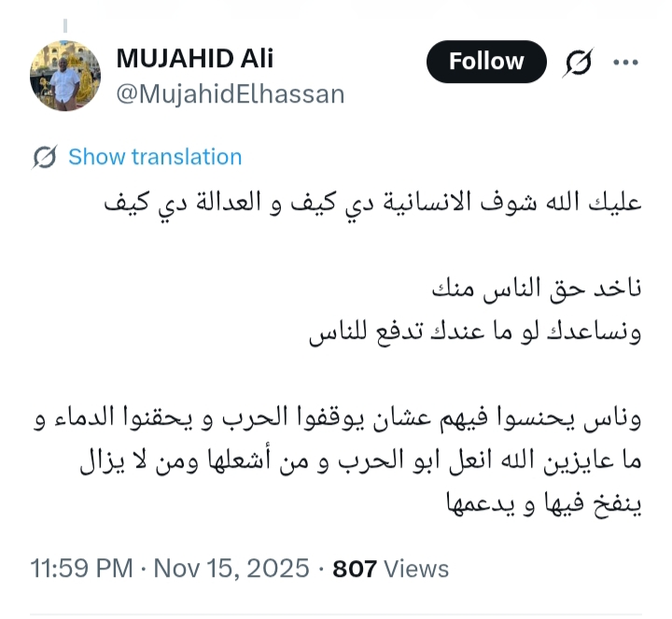672x619 pixels.
Task: Click the 807 view count number
Action: click(353, 568)
